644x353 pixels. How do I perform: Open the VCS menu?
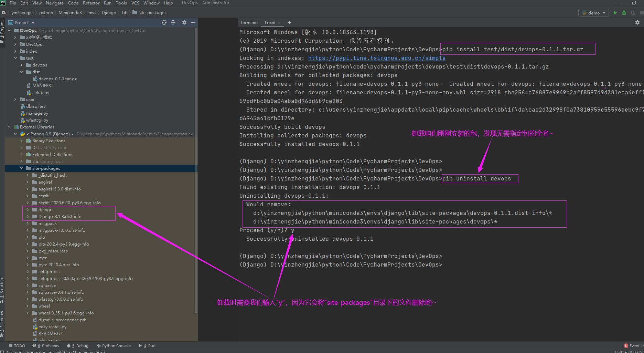click(x=135, y=3)
